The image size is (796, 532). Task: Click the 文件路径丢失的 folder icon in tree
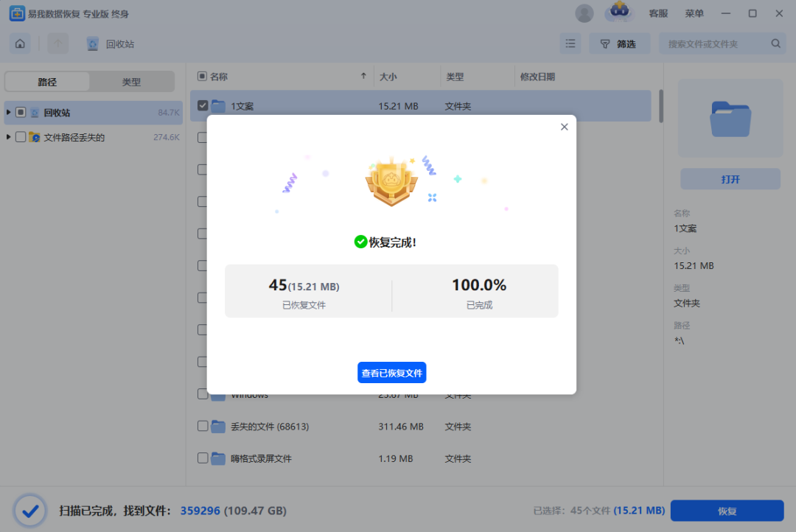pos(35,137)
